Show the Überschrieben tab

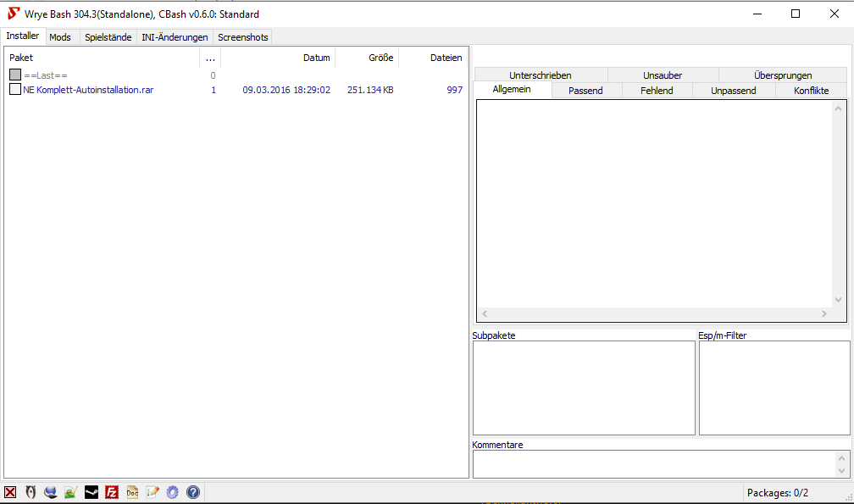[x=540, y=75]
